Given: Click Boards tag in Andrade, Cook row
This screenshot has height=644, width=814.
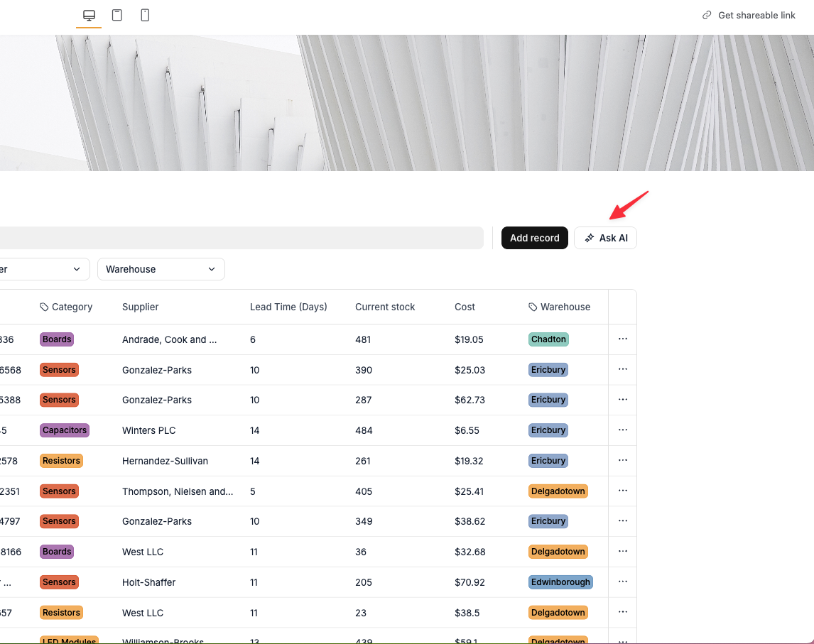Looking at the screenshot, I should pyautogui.click(x=57, y=339).
